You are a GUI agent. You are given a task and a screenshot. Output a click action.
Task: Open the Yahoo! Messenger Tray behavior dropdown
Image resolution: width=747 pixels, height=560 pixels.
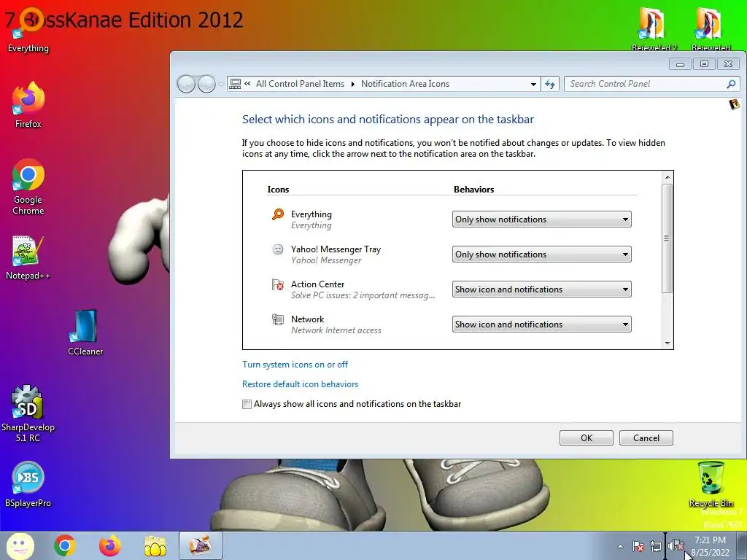click(x=542, y=254)
